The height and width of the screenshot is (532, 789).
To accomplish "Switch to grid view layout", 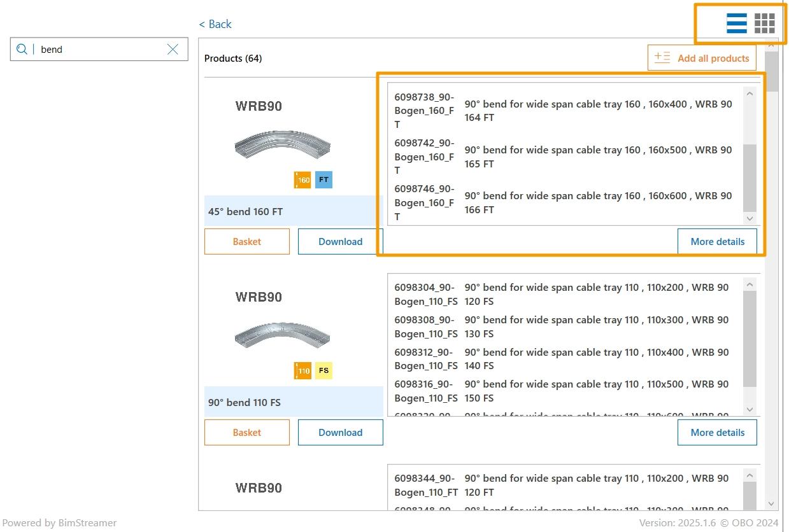I will point(764,24).
